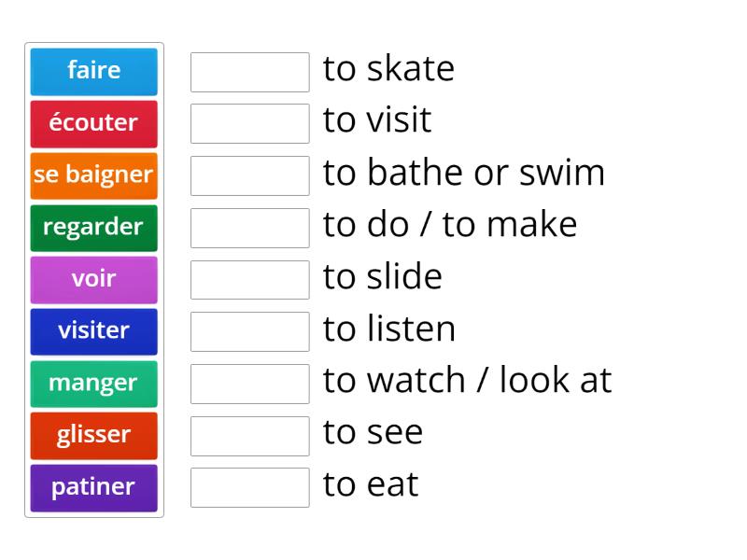Click the green 'regarder' tile

pos(93,227)
